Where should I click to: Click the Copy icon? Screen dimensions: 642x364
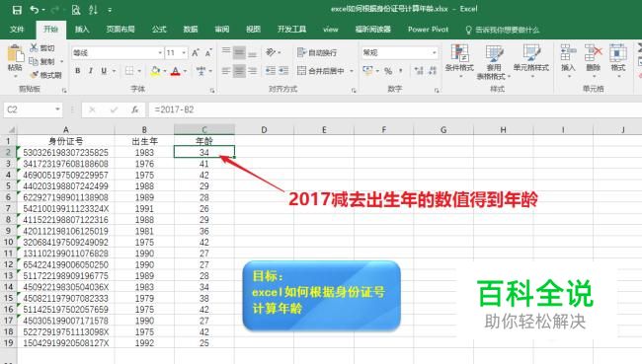(34, 61)
